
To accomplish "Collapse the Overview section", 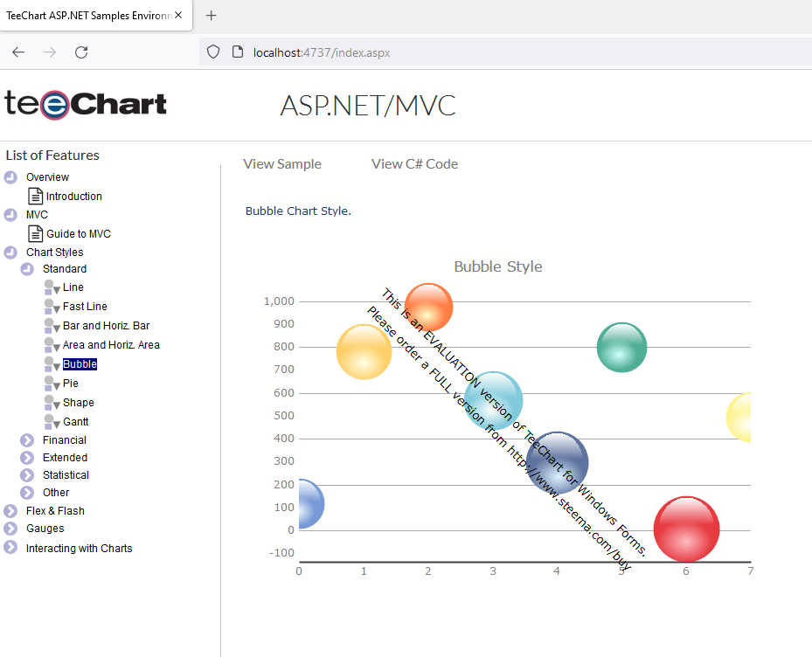I will click(x=10, y=177).
